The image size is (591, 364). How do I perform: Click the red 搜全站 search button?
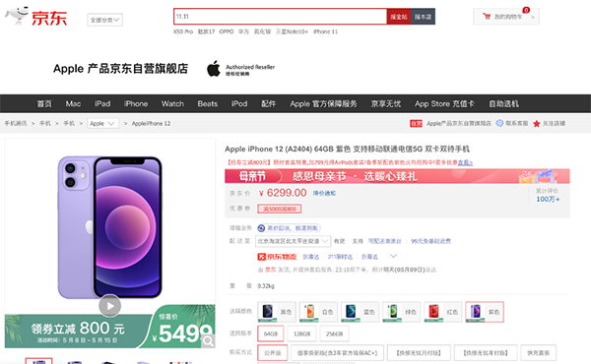pos(399,17)
